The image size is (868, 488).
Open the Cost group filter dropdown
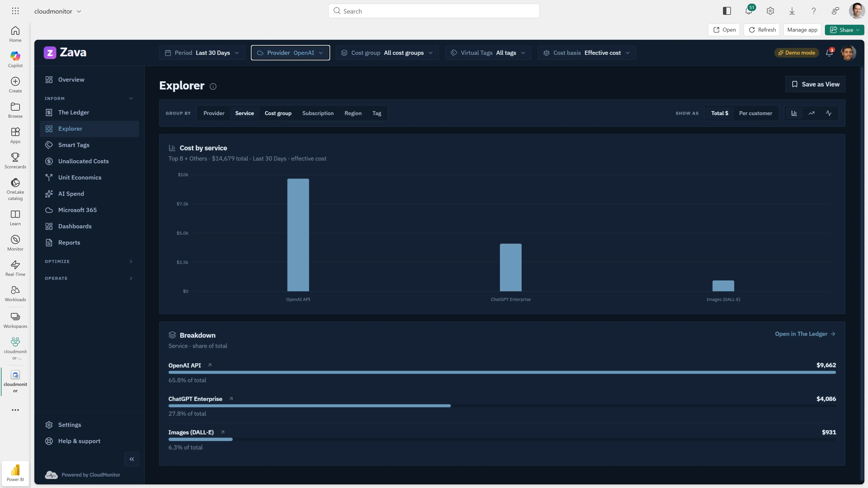pyautogui.click(x=387, y=53)
